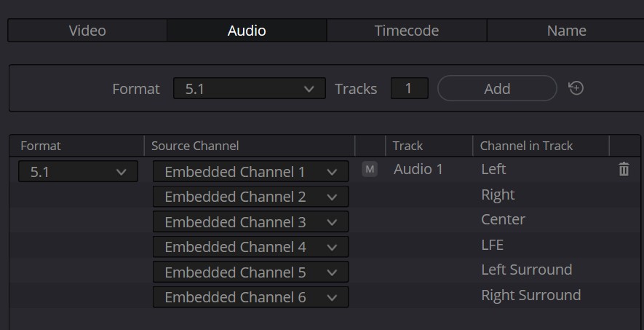Open the Embedded Channel 4 dropdown
Image resolution: width=644 pixels, height=330 pixels.
pyautogui.click(x=250, y=246)
